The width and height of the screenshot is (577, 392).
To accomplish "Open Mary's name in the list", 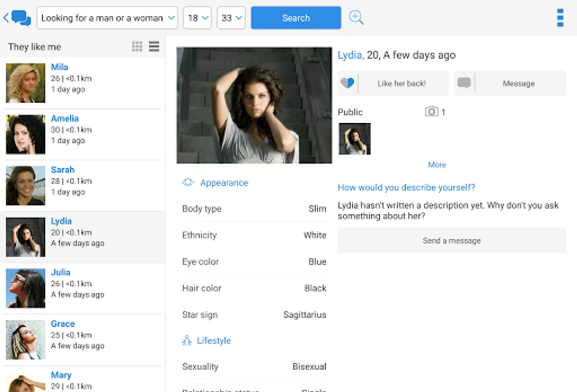I will coord(61,375).
